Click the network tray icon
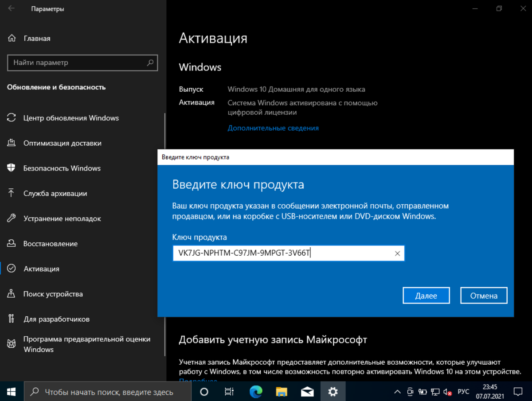532x401 pixels. pos(435,392)
